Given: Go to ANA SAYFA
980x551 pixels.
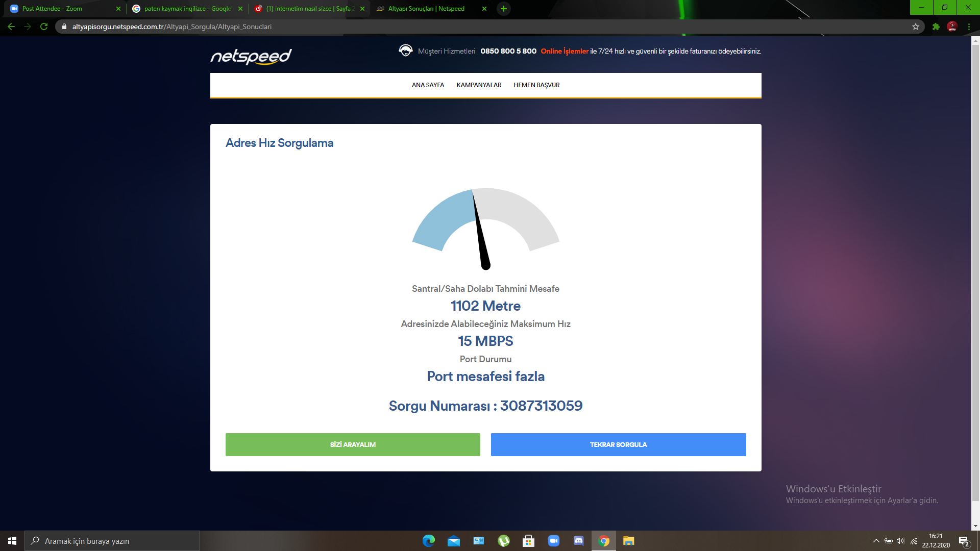Looking at the screenshot, I should [x=428, y=85].
